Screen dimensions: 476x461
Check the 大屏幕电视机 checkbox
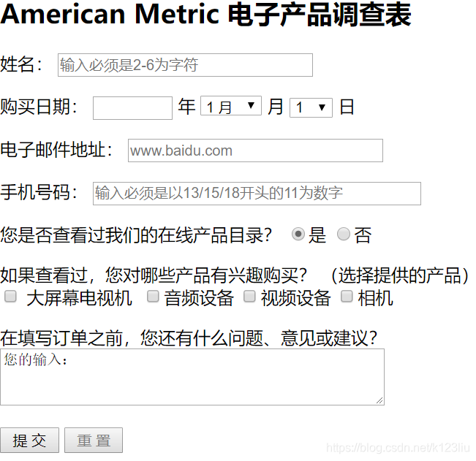[11, 297]
